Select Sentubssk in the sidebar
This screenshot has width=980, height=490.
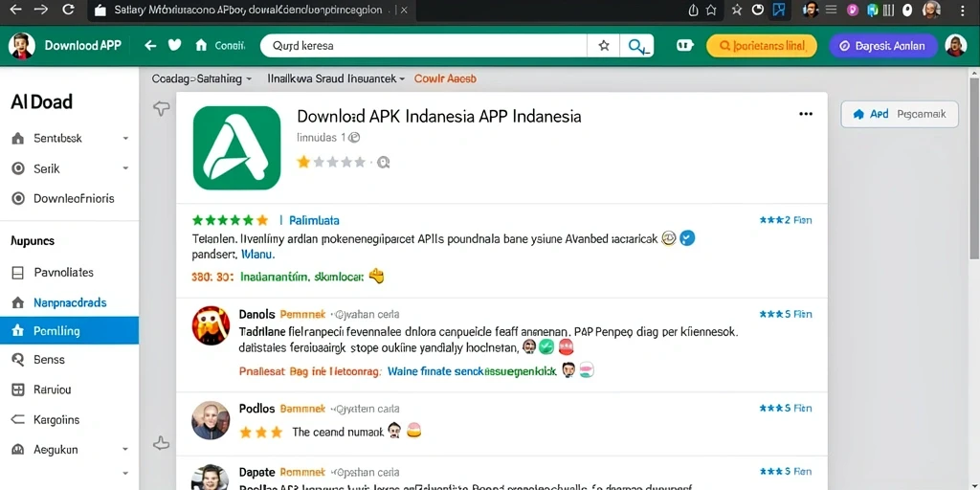click(58, 138)
